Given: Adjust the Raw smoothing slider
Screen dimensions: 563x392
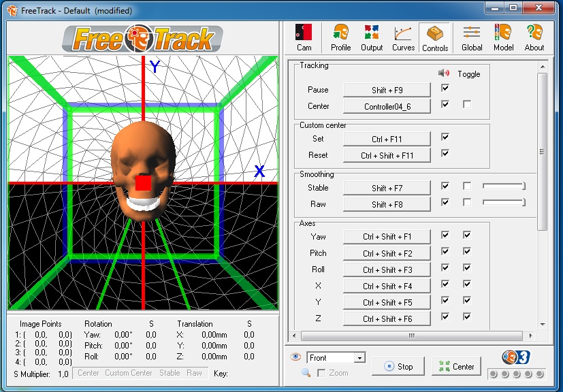Looking at the screenshot, I should (504, 202).
